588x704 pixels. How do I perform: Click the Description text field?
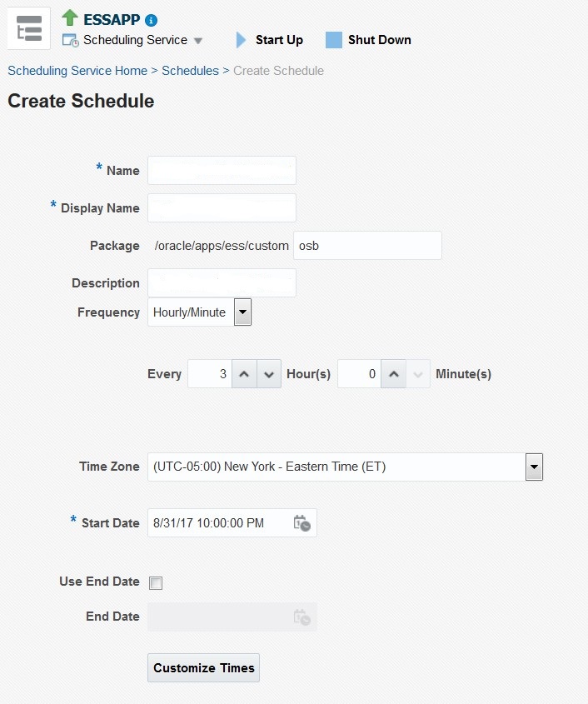pos(222,283)
